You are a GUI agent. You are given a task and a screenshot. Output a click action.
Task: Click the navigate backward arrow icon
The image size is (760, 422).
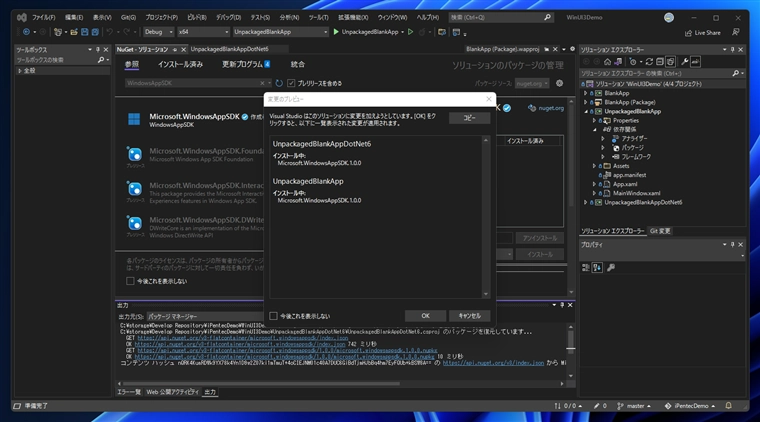click(26, 32)
